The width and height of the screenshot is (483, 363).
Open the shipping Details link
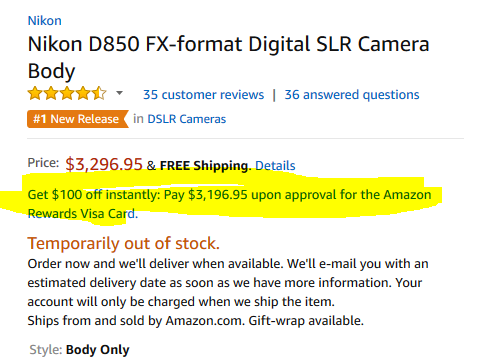(x=275, y=166)
